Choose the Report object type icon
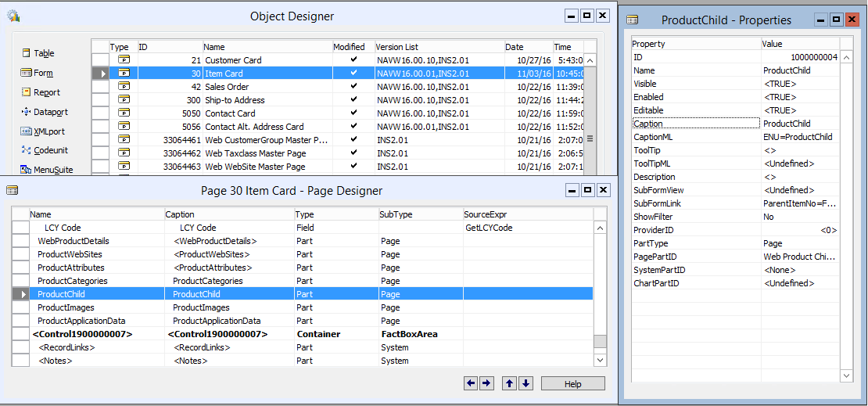This screenshot has width=868, height=406. [27, 92]
